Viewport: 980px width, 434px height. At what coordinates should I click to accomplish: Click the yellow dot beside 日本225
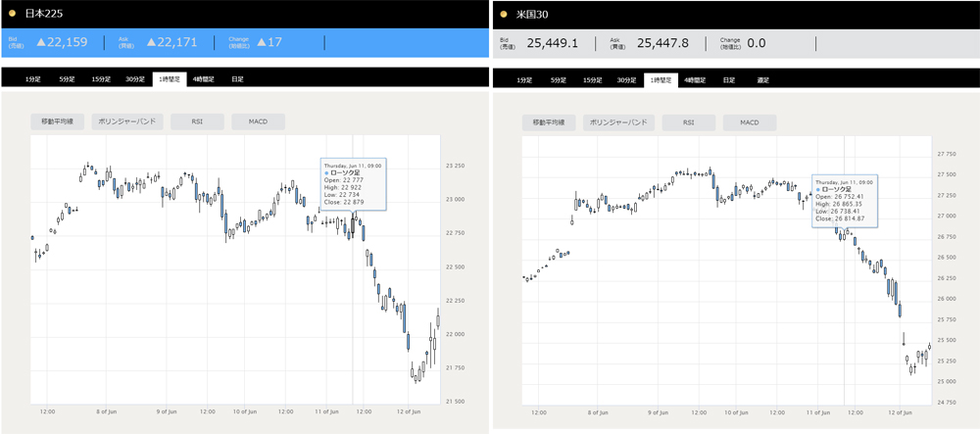pos(12,14)
